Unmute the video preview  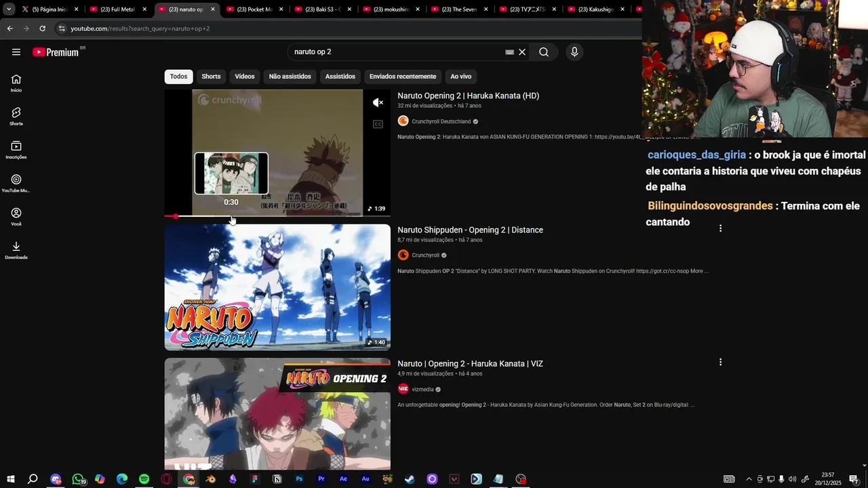pyautogui.click(x=378, y=102)
